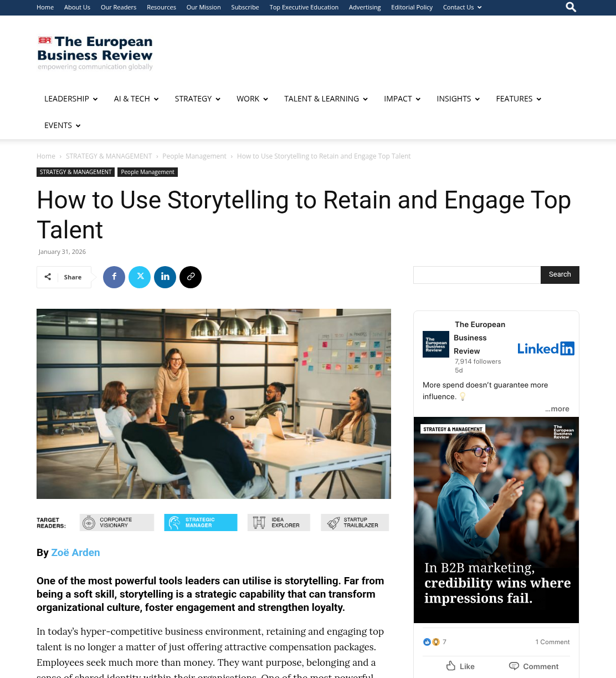Screen dimensions: 616x678
Task: Click the European Business Review logo
Action: pos(95,53)
